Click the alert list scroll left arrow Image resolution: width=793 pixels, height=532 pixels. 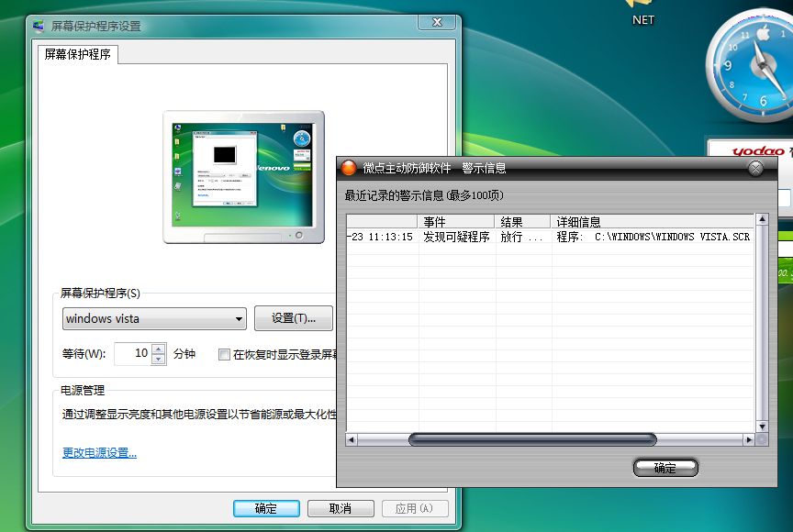pyautogui.click(x=351, y=440)
